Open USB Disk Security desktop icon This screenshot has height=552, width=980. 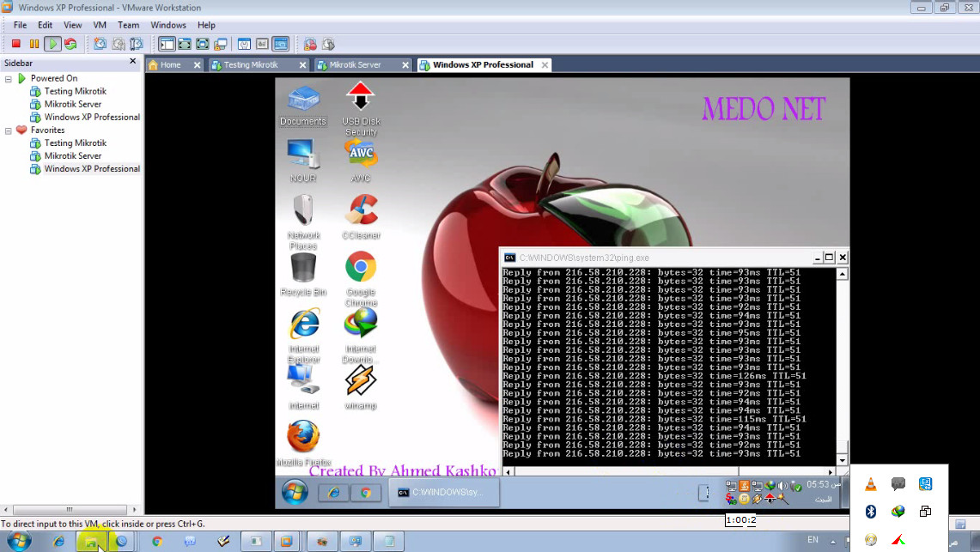pos(361,109)
